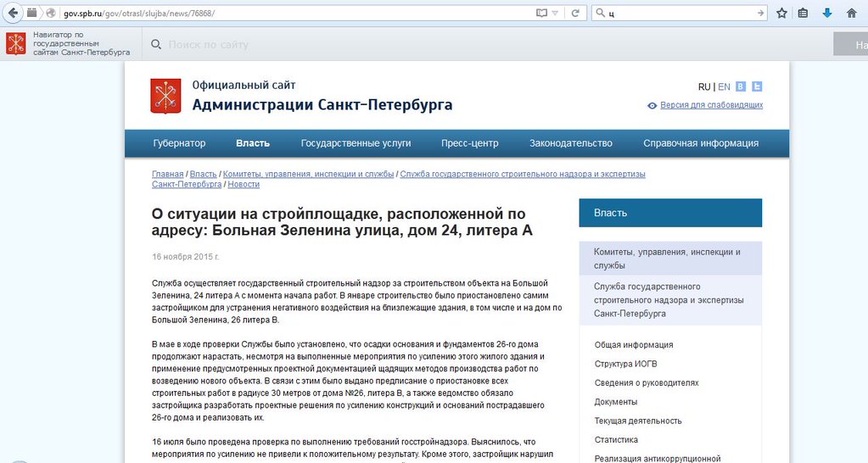The width and height of the screenshot is (868, 463).
Task: Click the browser home icon
Action: point(851,14)
